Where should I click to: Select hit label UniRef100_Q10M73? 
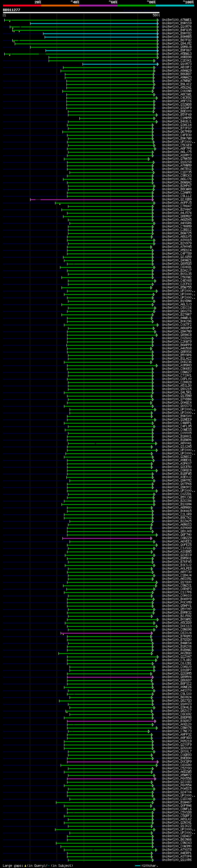(x=176, y=64)
